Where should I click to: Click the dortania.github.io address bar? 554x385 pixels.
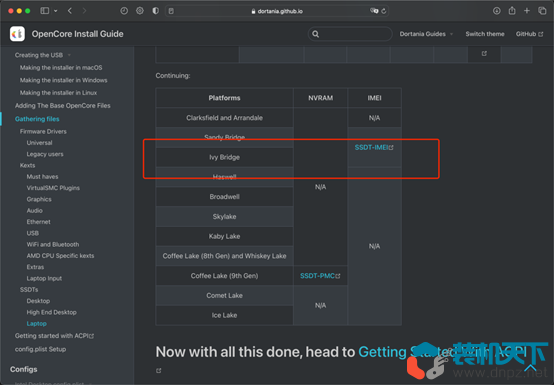pyautogui.click(x=277, y=11)
